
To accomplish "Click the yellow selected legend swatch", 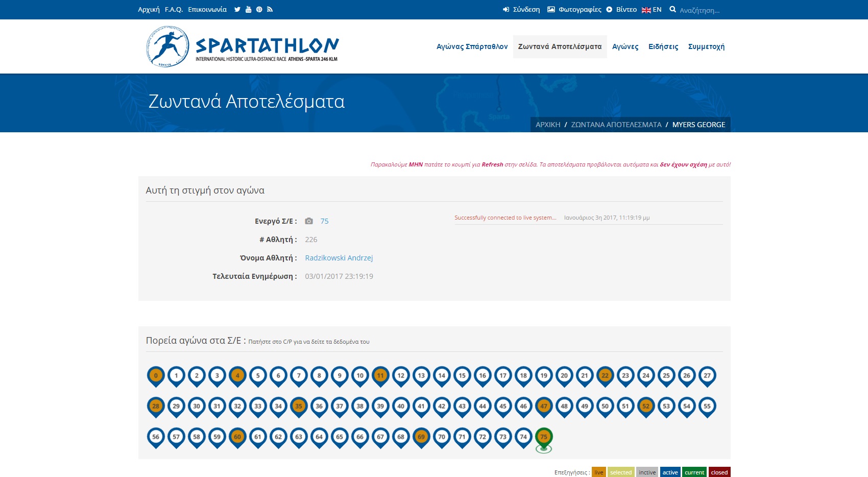I will [x=621, y=472].
